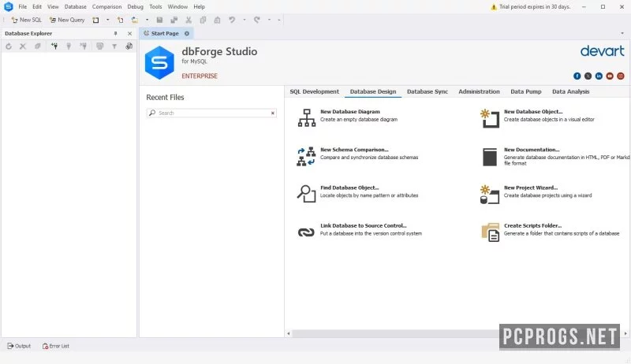The height and width of the screenshot is (364, 631).
Task: Open the Devart YouTube icon
Action: point(610,76)
